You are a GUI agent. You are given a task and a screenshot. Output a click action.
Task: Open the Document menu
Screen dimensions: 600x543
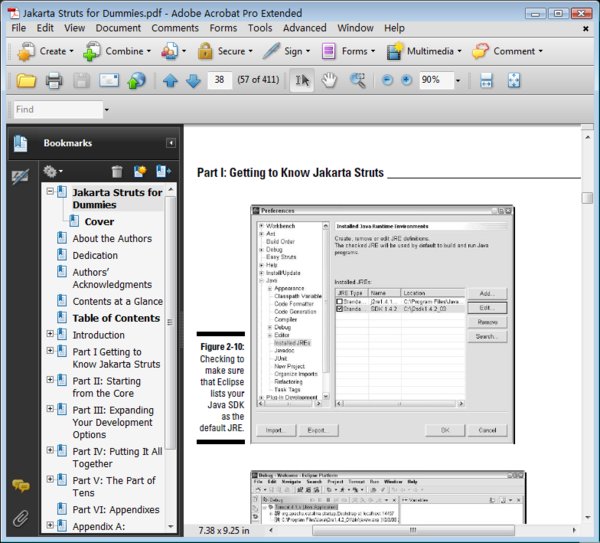pyautogui.click(x=118, y=28)
